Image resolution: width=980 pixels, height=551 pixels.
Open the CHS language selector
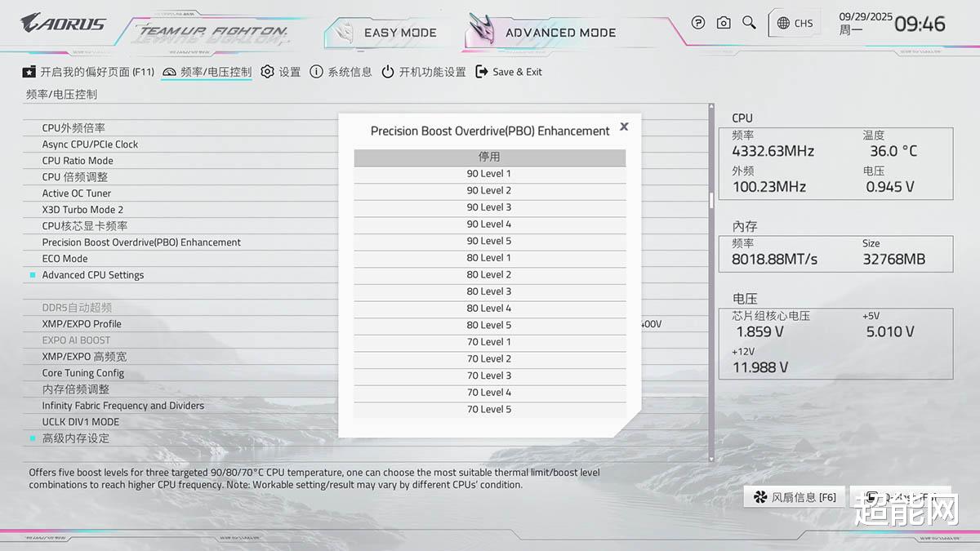pyautogui.click(x=795, y=23)
